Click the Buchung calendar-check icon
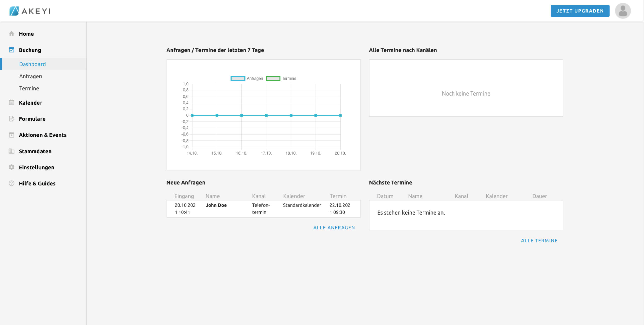The image size is (644, 325). coord(11,50)
